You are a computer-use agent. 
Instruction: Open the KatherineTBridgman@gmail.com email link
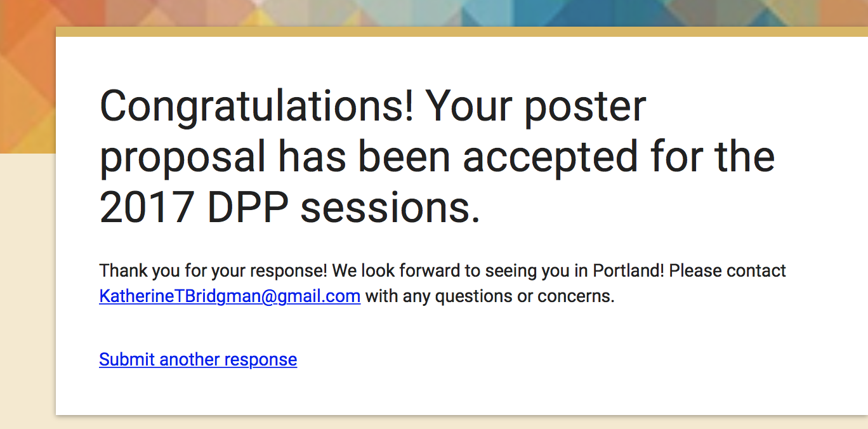pyautogui.click(x=230, y=296)
